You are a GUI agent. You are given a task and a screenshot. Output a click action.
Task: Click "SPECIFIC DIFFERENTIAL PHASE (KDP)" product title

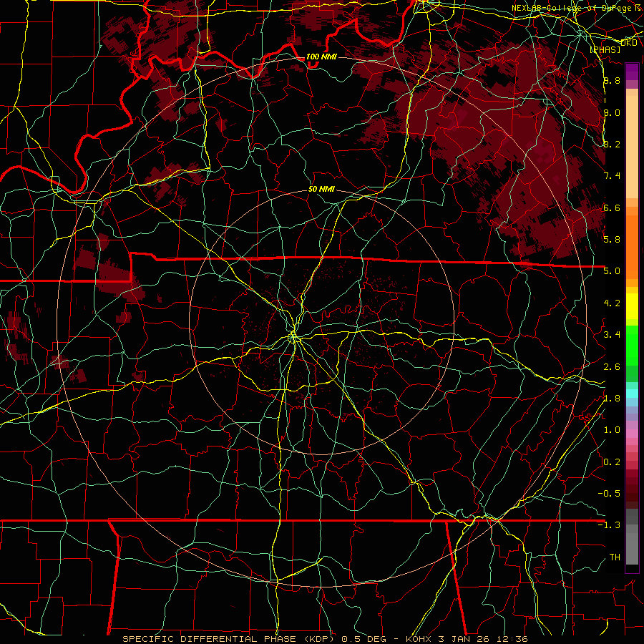point(228,639)
